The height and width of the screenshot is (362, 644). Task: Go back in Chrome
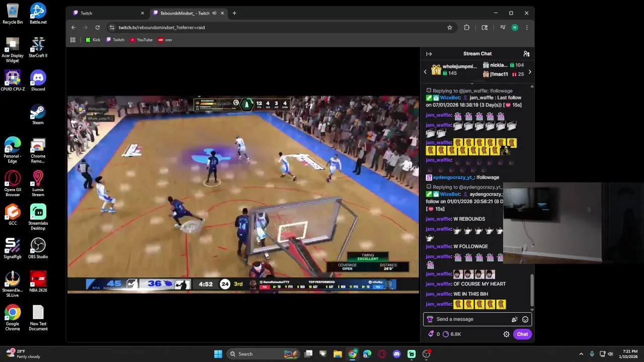(73, 28)
